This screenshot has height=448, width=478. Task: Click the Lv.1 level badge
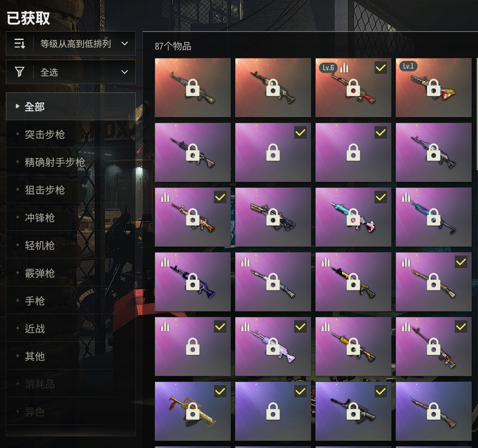coord(408,66)
